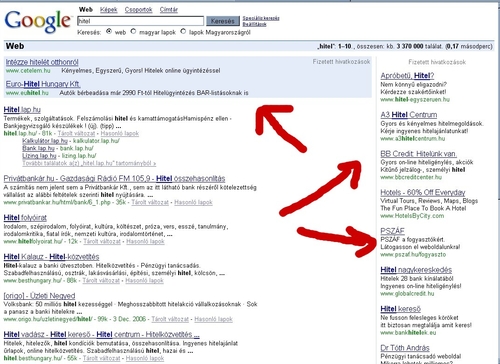Screen dimensions: 500x364
Task: Open the Speciális keresés link
Action: tap(261, 18)
